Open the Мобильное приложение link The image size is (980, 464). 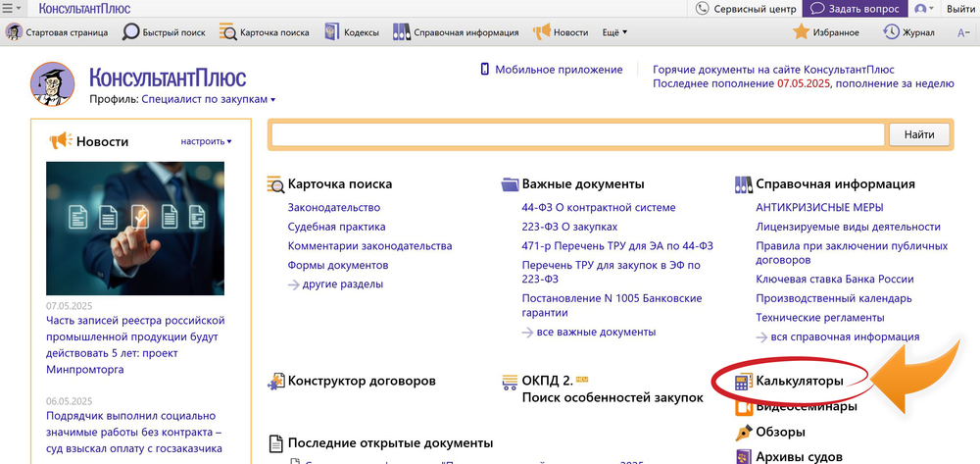pos(559,70)
